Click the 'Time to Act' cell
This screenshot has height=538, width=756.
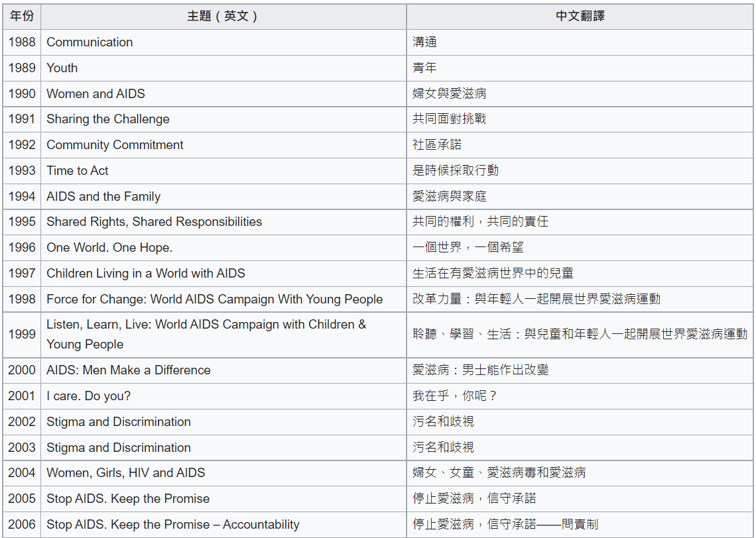tap(78, 170)
